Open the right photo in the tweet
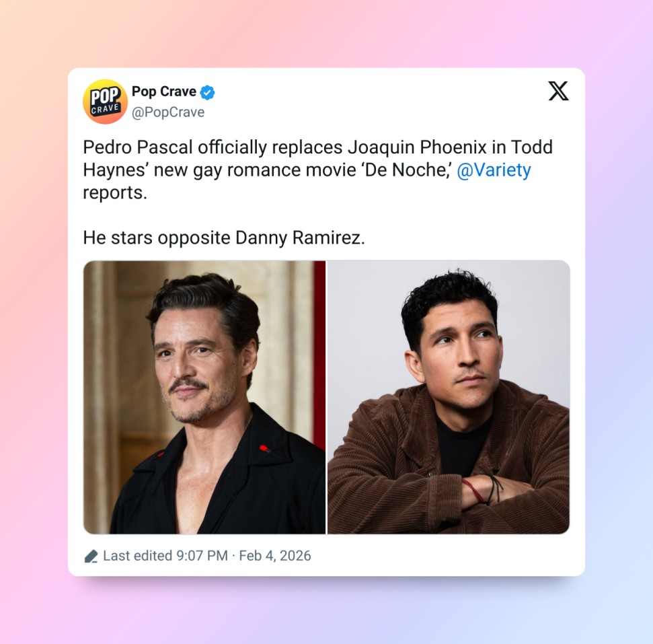 tap(449, 397)
